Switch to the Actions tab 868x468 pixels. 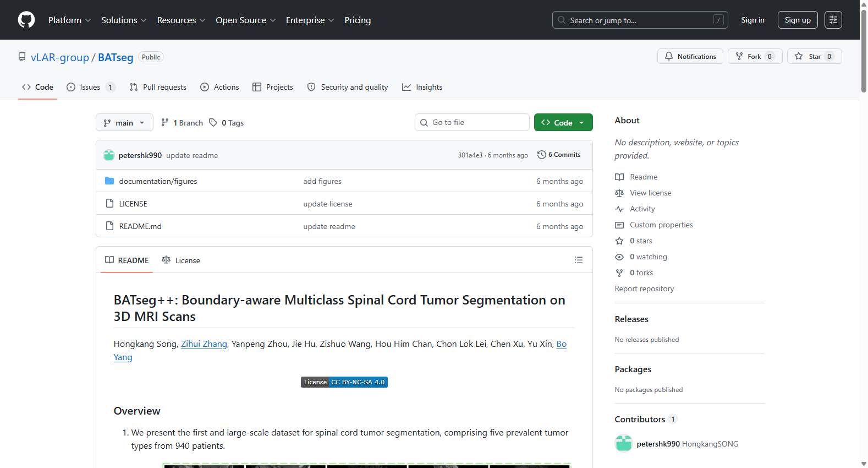click(x=219, y=87)
